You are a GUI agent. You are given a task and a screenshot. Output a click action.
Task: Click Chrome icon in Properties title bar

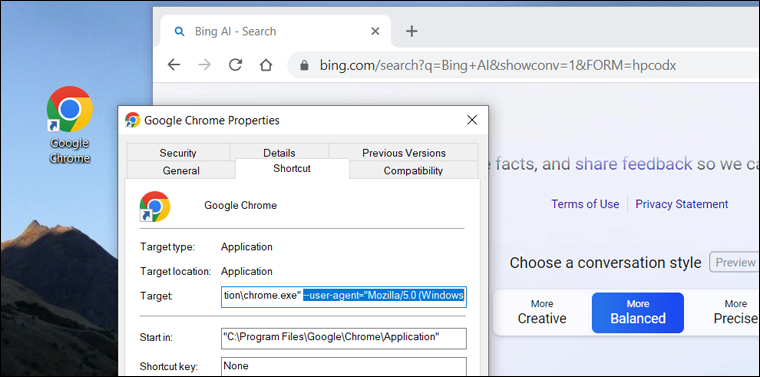tap(132, 120)
